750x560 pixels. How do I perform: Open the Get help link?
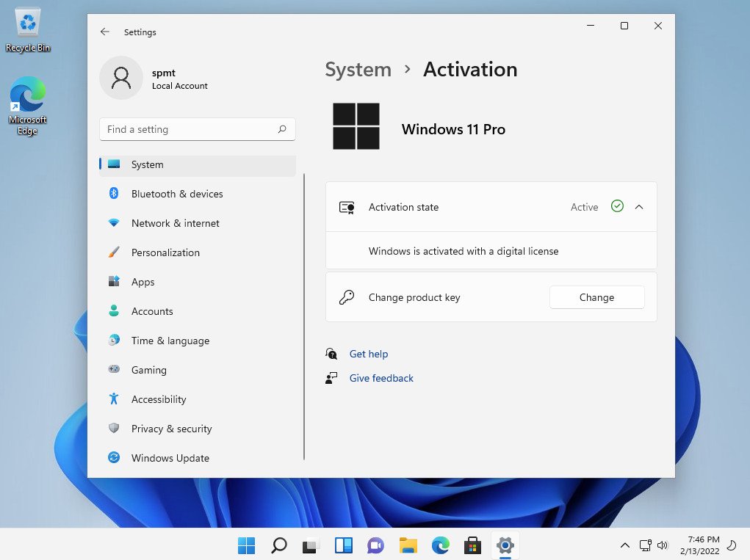[x=368, y=354]
